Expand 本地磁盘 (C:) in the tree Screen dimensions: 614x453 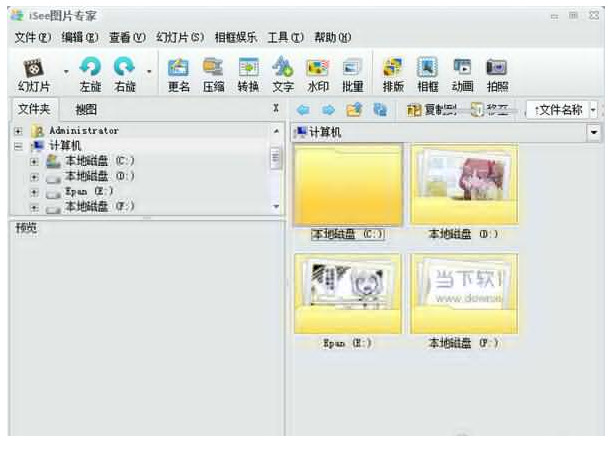pyautogui.click(x=34, y=161)
